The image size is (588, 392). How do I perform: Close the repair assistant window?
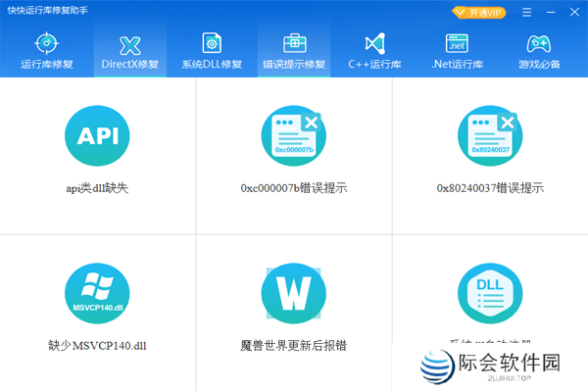tap(574, 13)
